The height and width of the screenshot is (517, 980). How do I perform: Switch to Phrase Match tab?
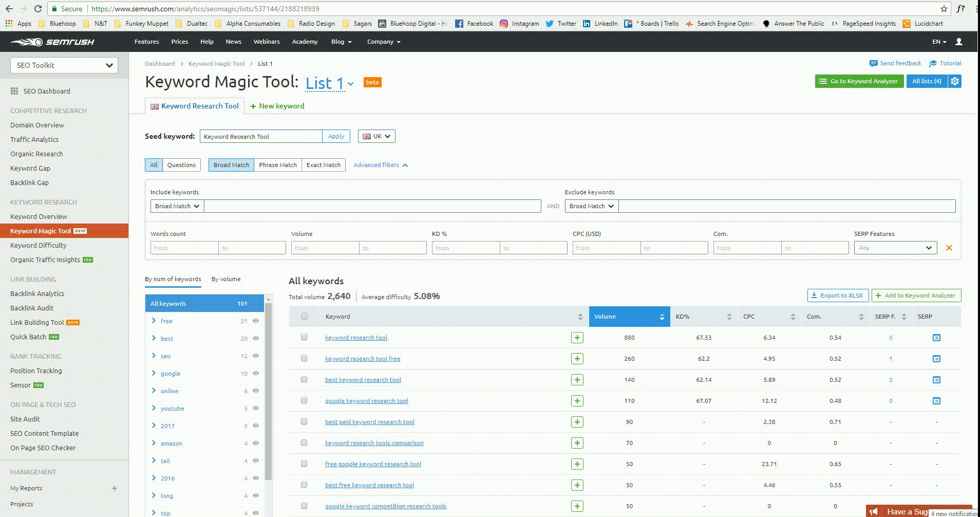(277, 165)
